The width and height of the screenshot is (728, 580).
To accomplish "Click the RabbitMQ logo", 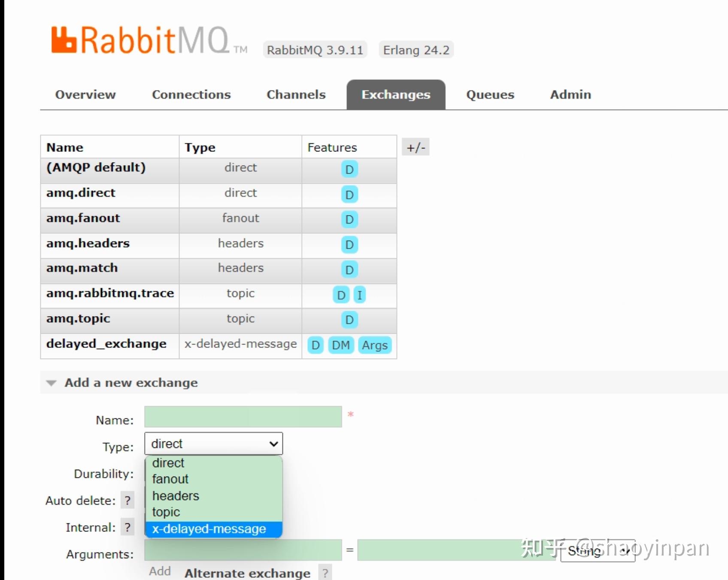I will point(149,40).
